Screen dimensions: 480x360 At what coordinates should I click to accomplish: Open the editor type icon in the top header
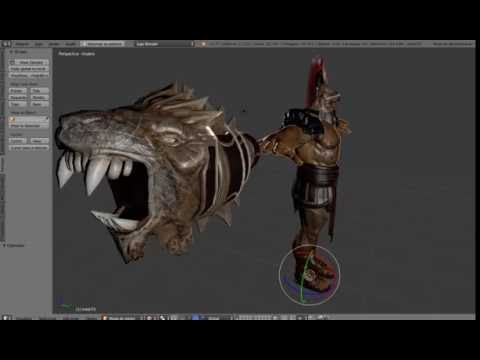pos(6,44)
